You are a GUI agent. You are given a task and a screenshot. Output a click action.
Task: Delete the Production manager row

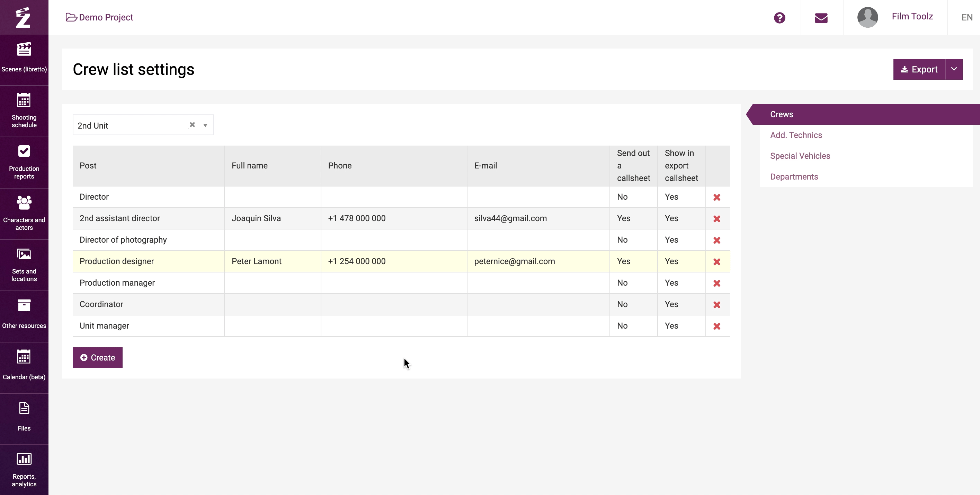717,283
